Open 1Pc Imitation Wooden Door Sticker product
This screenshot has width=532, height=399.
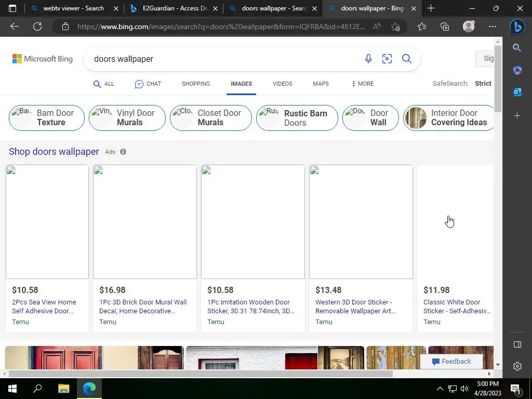253,248
